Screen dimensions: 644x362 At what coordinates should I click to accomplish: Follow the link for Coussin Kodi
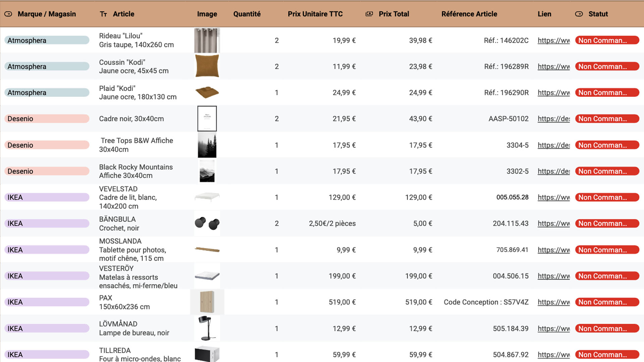click(x=554, y=66)
